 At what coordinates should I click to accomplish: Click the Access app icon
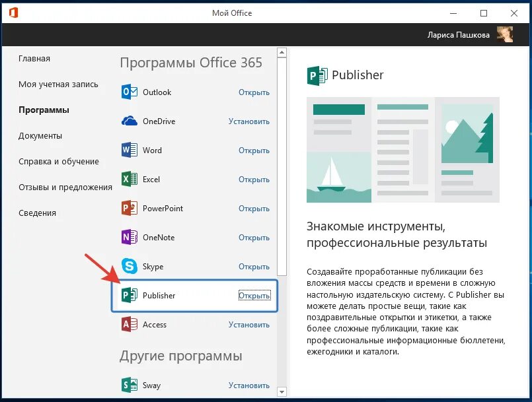(x=130, y=324)
